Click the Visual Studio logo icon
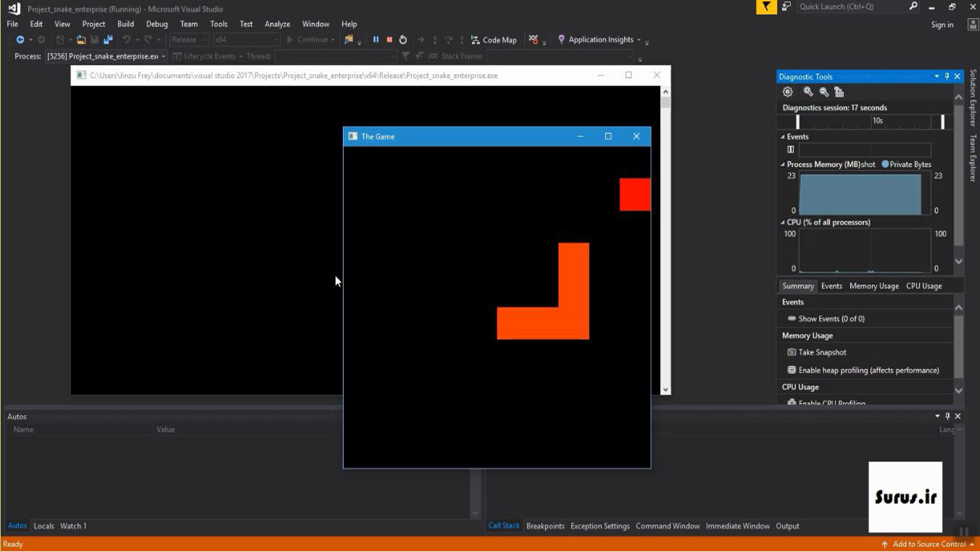Screen dimensions: 980x552 14,9
